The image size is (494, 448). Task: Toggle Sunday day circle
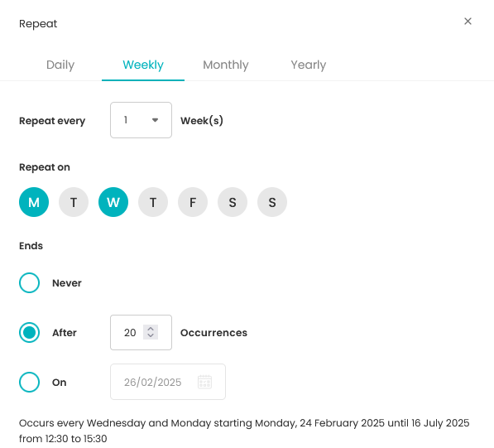tap(272, 202)
